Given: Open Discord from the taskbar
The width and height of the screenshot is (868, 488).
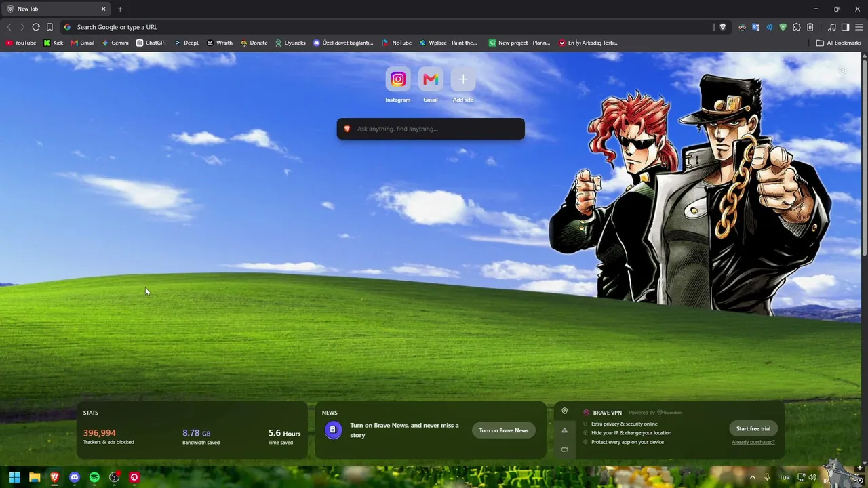Looking at the screenshot, I should pos(75,477).
